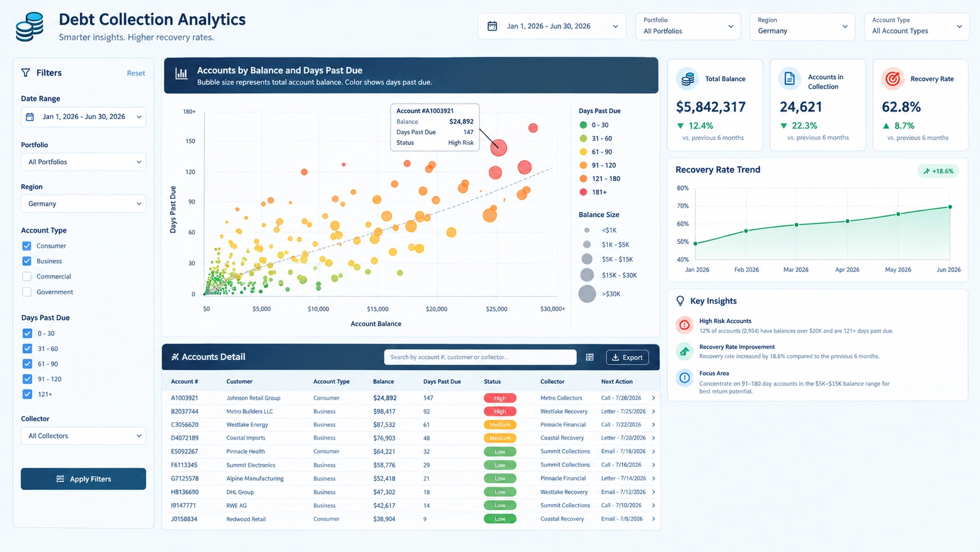The height and width of the screenshot is (552, 980).
Task: Open the top Region Germany dropdown
Action: [802, 26]
